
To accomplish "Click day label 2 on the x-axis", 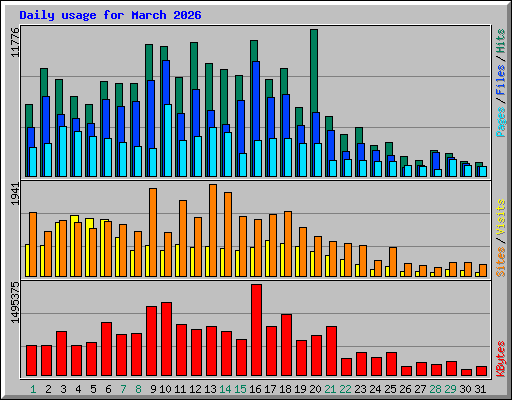I will point(48,389).
